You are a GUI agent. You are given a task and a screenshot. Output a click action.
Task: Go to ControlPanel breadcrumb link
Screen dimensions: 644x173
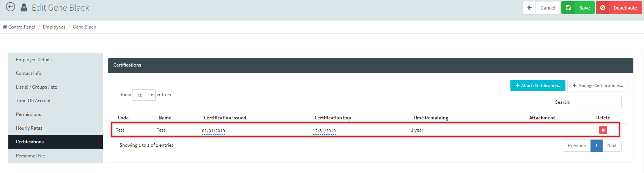pos(22,27)
